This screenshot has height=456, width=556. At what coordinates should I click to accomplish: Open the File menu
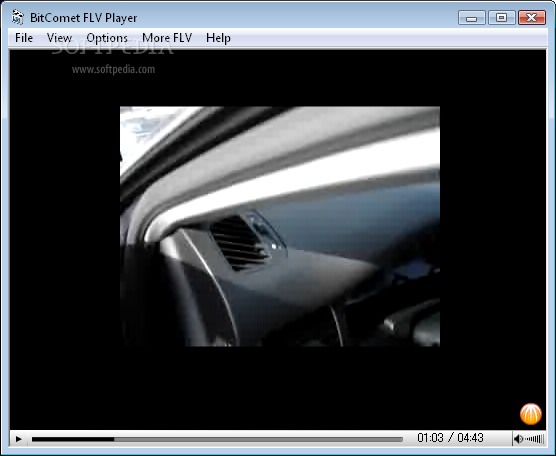[24, 38]
